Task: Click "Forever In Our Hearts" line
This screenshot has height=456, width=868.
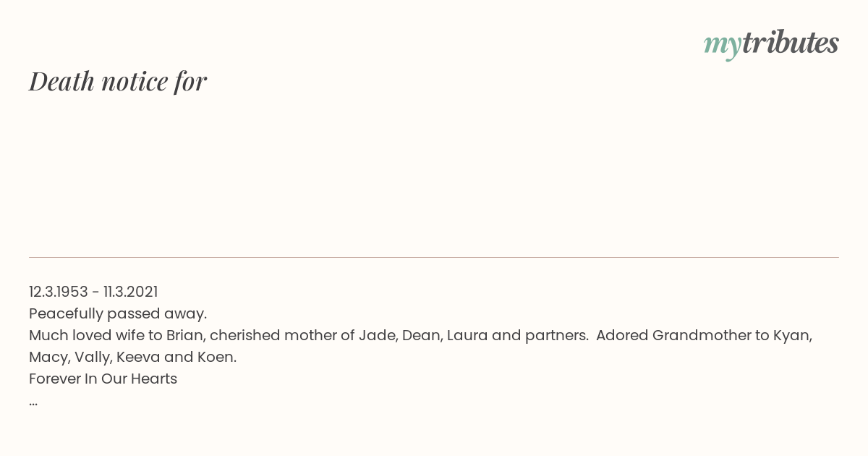Action: click(x=103, y=379)
